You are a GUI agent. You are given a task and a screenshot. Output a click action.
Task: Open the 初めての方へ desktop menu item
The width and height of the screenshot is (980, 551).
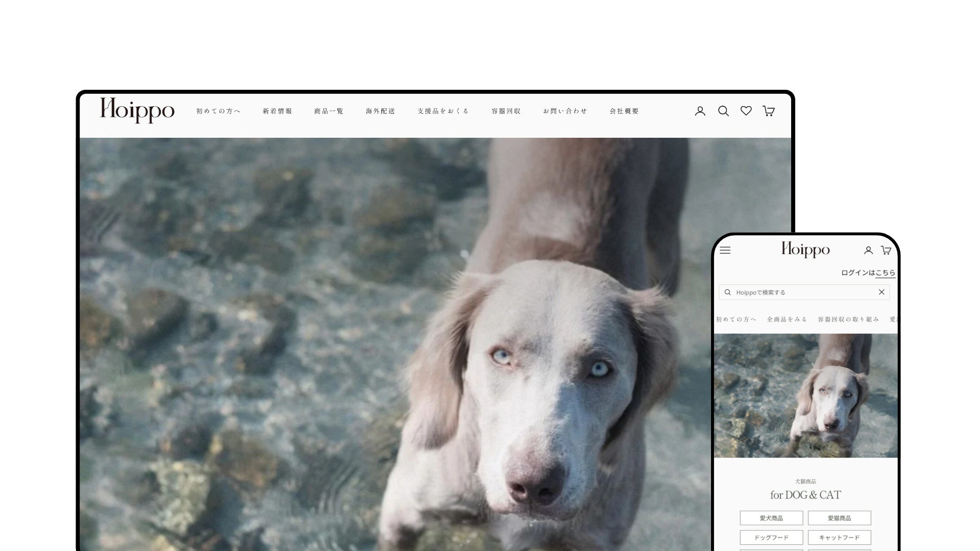[x=218, y=111]
